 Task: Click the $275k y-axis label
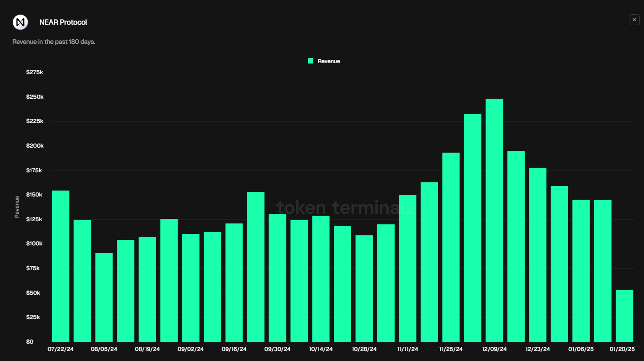point(35,72)
